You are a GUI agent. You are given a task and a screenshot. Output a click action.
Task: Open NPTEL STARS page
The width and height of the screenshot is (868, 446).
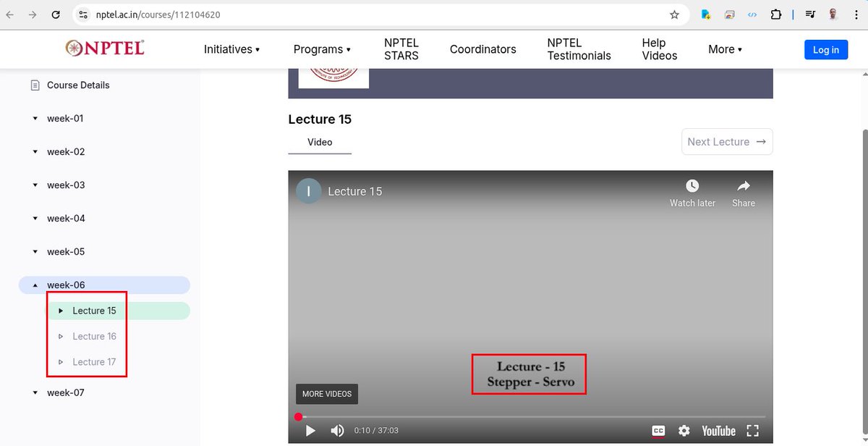tap(401, 49)
